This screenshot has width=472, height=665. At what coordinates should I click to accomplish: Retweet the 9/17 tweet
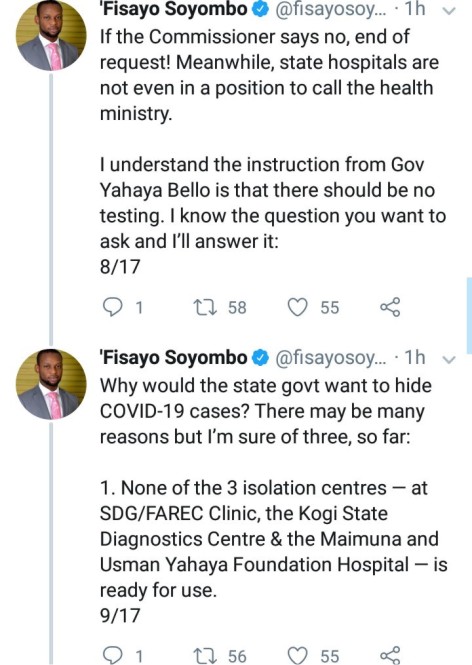tap(205, 655)
